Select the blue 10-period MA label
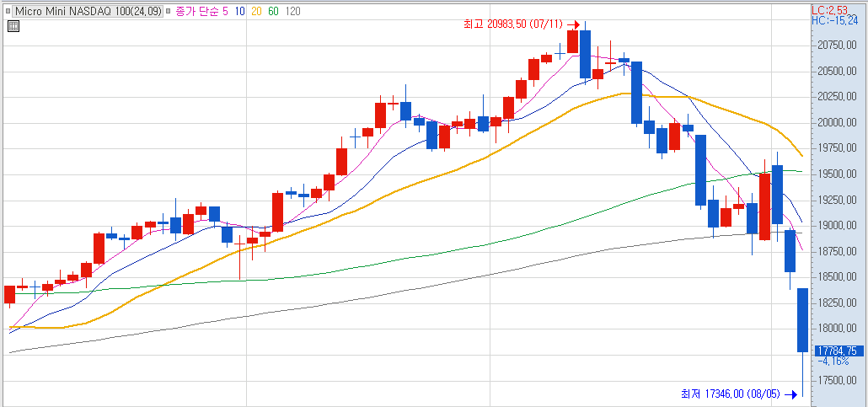868x407 pixels. click(x=240, y=11)
